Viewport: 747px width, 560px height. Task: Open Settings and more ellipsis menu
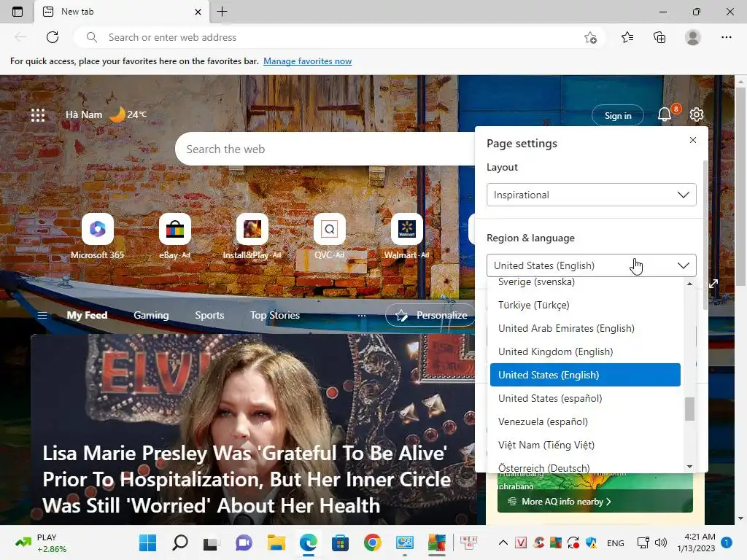[726, 37]
